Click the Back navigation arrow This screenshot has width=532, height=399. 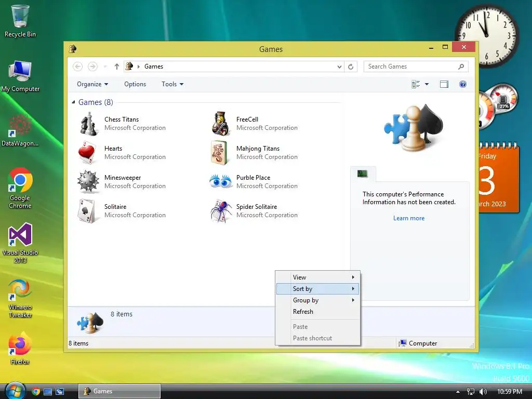pos(78,66)
